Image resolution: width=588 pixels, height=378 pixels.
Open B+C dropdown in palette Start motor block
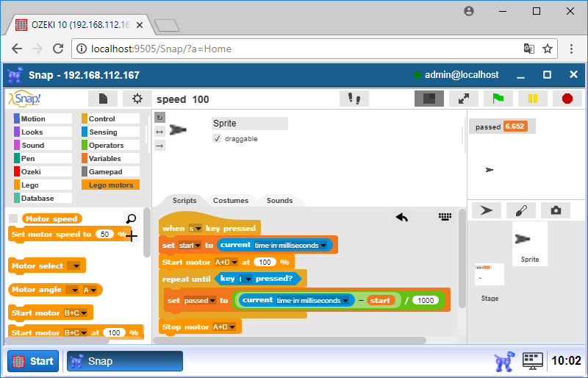click(76, 313)
